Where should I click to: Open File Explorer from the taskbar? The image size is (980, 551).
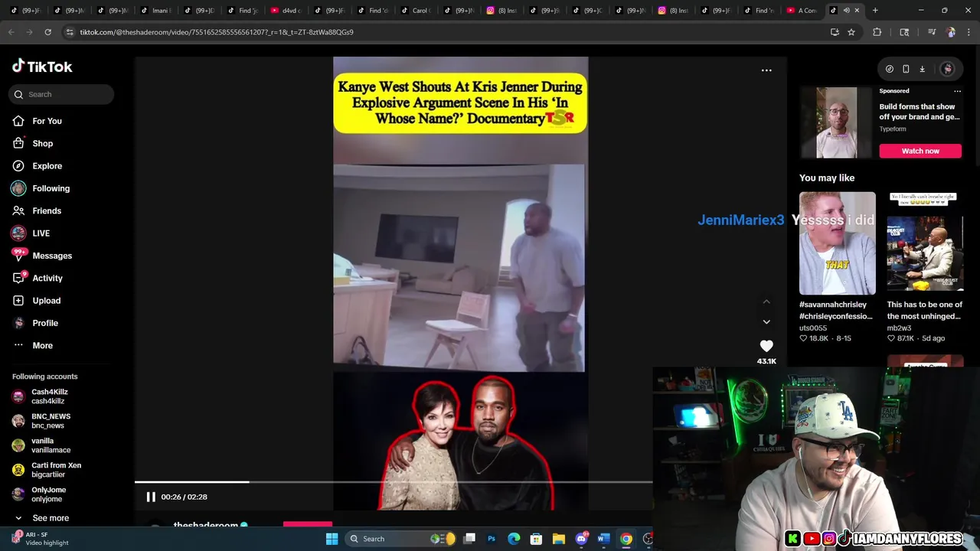point(558,539)
